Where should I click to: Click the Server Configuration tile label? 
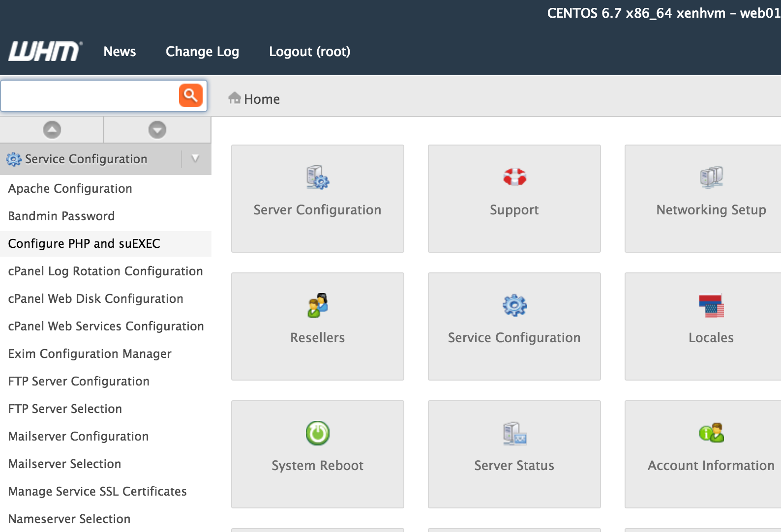click(317, 210)
